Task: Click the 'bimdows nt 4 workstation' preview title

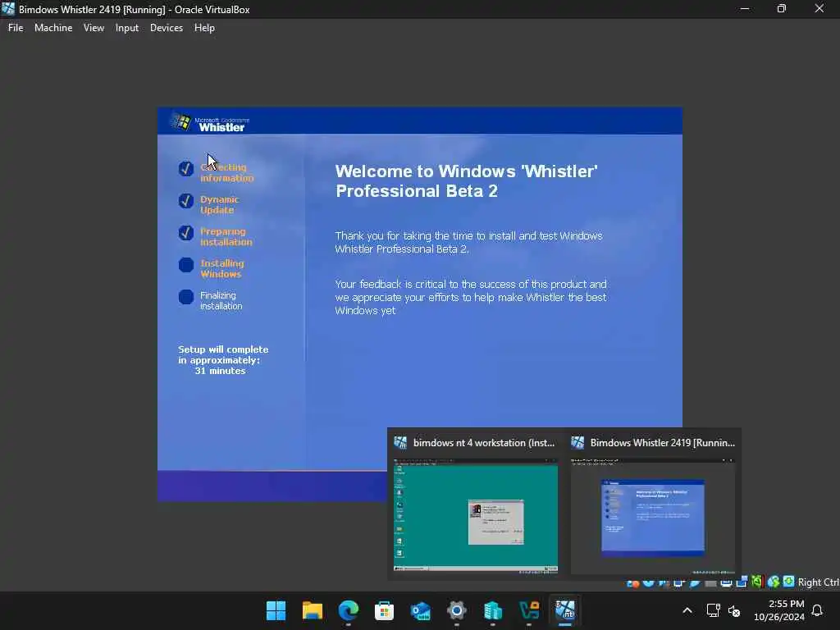Action: pyautogui.click(x=484, y=442)
